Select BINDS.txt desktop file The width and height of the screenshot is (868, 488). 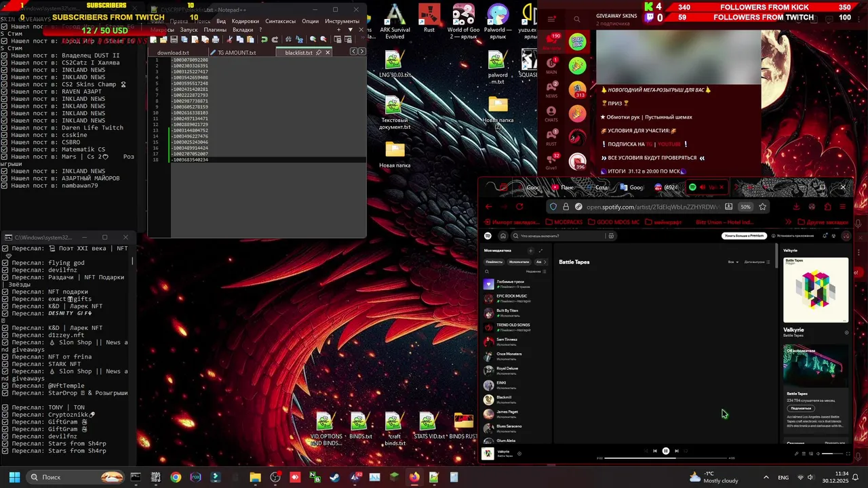(x=360, y=426)
